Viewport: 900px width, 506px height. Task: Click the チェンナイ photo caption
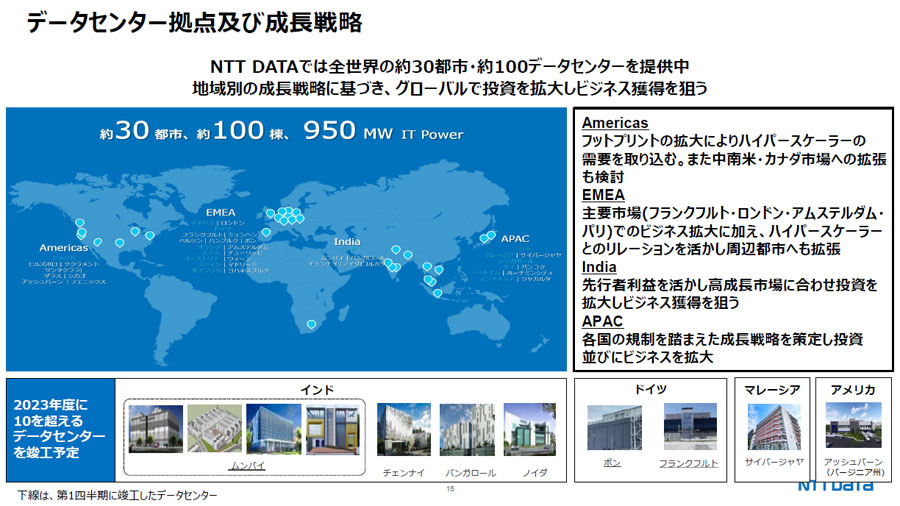pyautogui.click(x=404, y=473)
